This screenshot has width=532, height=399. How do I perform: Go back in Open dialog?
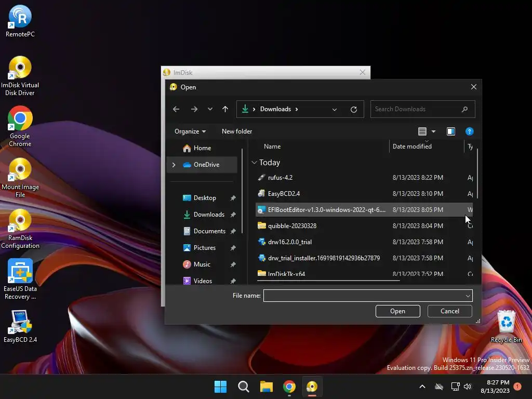176,109
